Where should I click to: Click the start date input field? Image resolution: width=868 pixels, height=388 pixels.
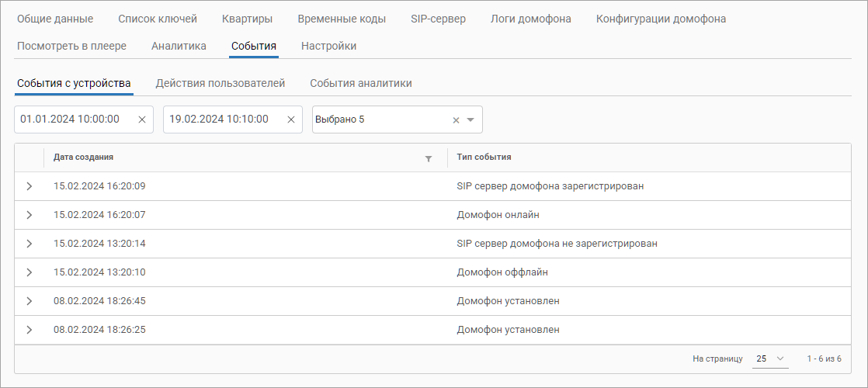pyautogui.click(x=74, y=120)
